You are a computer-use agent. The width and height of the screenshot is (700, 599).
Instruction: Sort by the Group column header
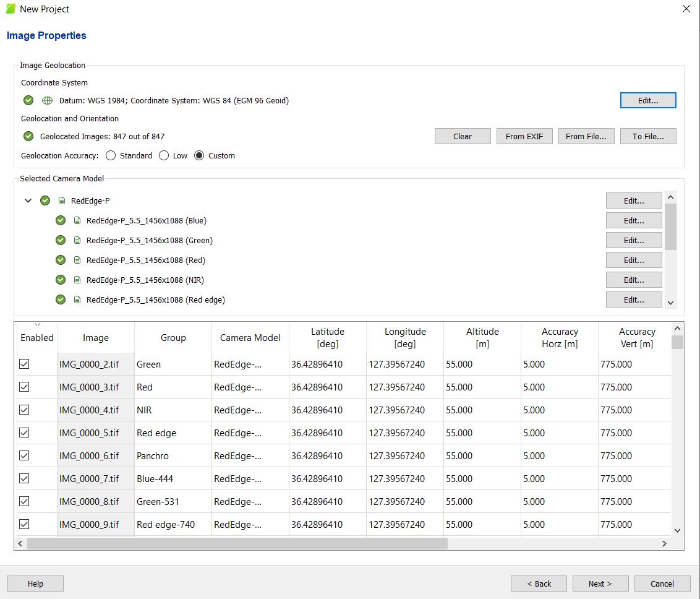coord(173,338)
